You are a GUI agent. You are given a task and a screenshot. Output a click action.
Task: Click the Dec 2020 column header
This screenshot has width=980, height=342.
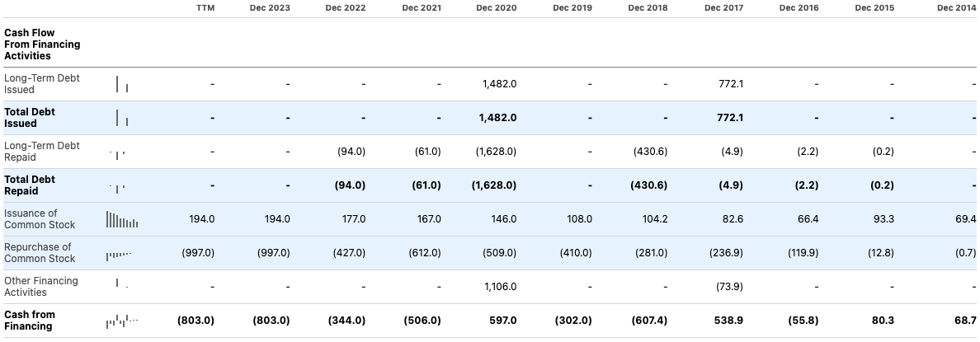click(x=496, y=8)
